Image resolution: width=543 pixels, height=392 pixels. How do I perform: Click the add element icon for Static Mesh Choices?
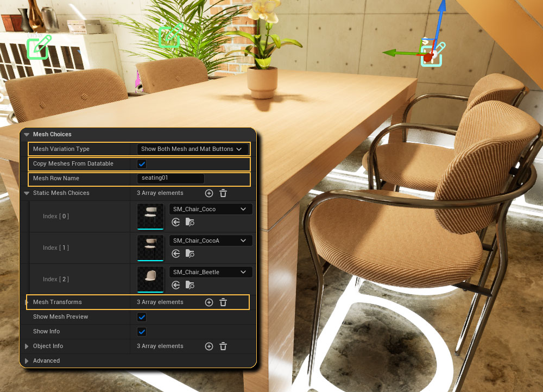click(x=209, y=193)
